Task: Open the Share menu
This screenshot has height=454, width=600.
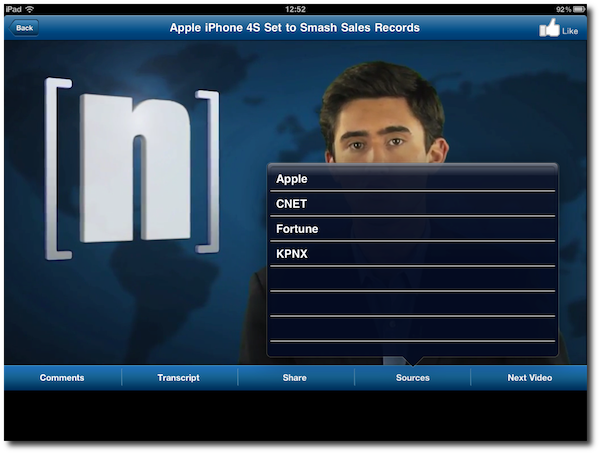Action: tap(295, 377)
